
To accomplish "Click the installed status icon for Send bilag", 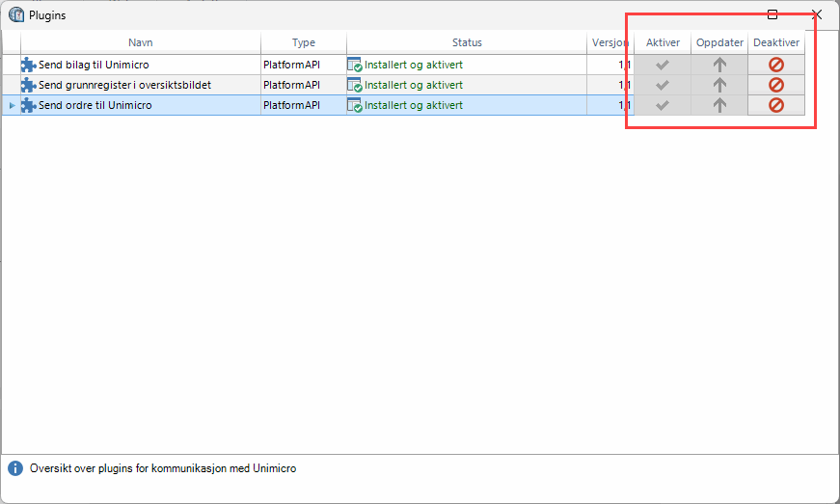I will [x=355, y=66].
